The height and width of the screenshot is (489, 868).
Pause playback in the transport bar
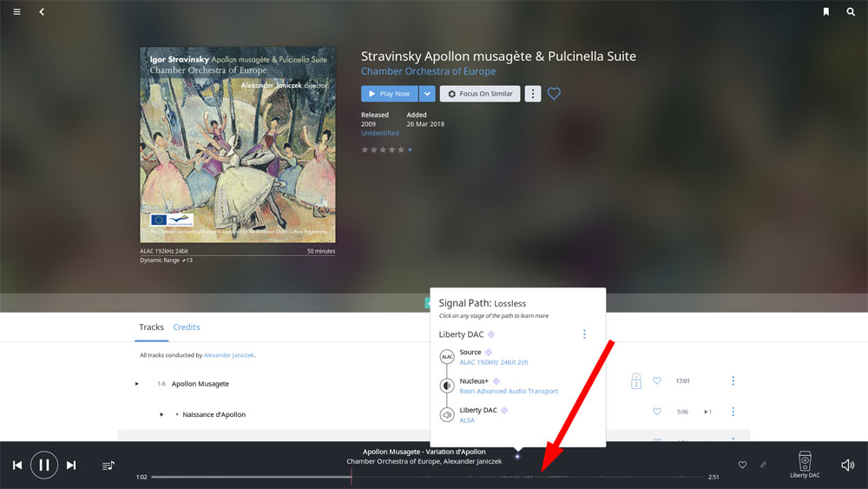click(44, 466)
